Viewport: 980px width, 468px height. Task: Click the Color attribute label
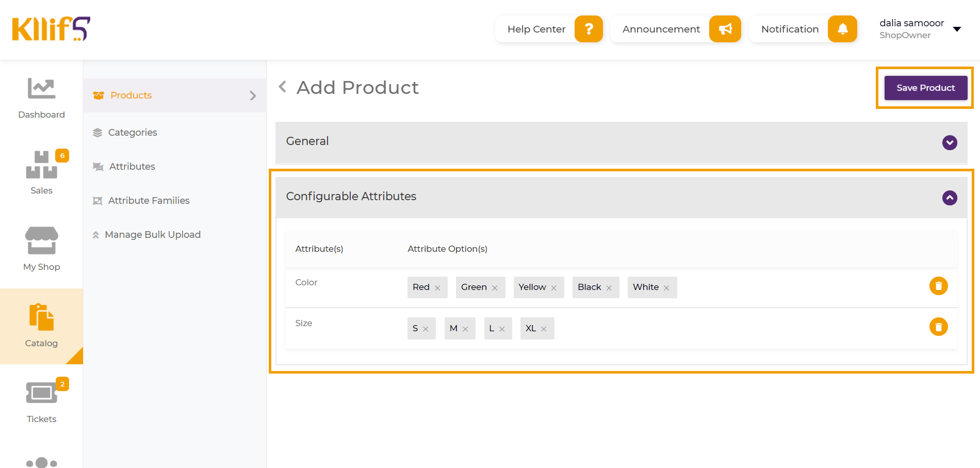point(306,282)
